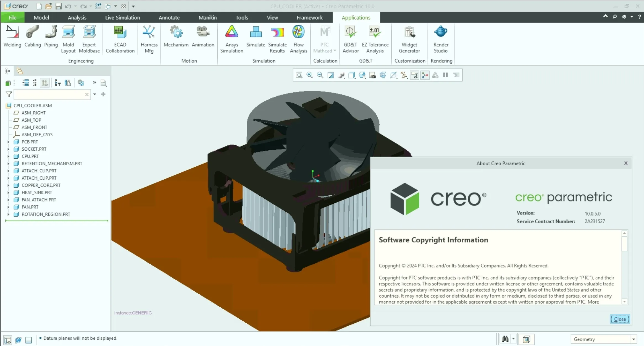
Task: Switch to the Model tab
Action: click(41, 17)
